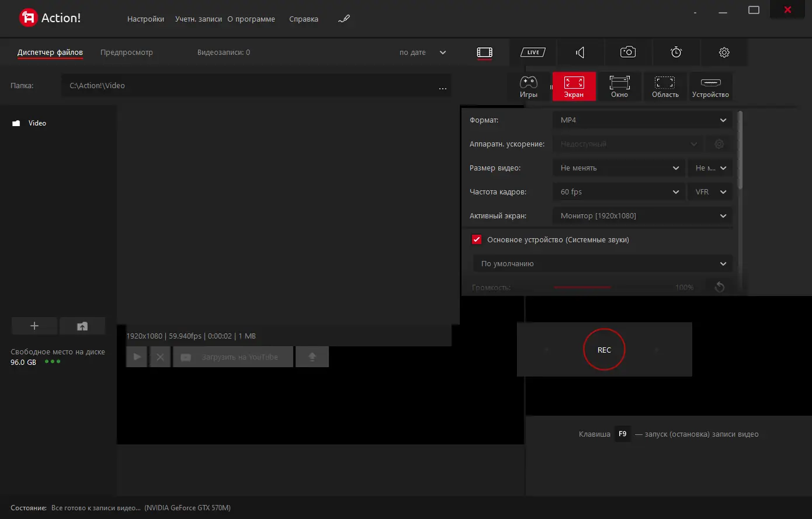The image size is (812, 519).
Task: Open the benchmark tab with the stopwatch icon
Action: [x=676, y=53]
